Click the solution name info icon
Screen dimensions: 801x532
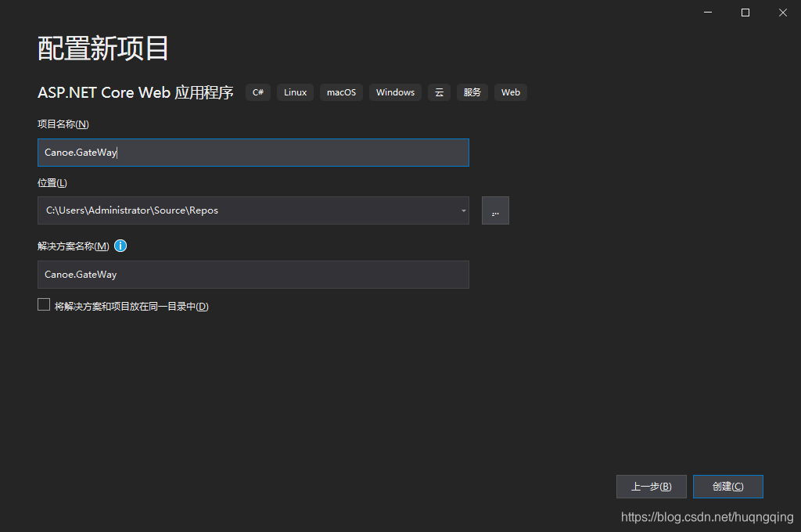tap(120, 246)
